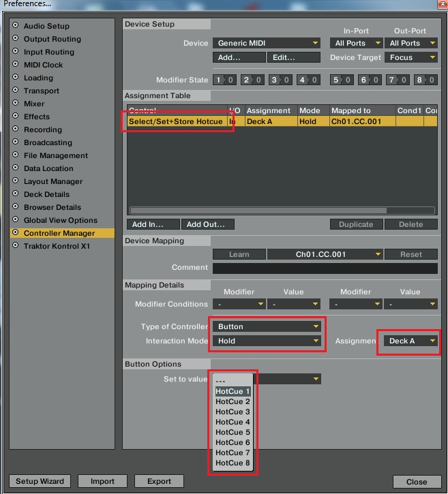Click Modifier State 6 indicator
The height and width of the screenshot is (494, 448).
370,80
